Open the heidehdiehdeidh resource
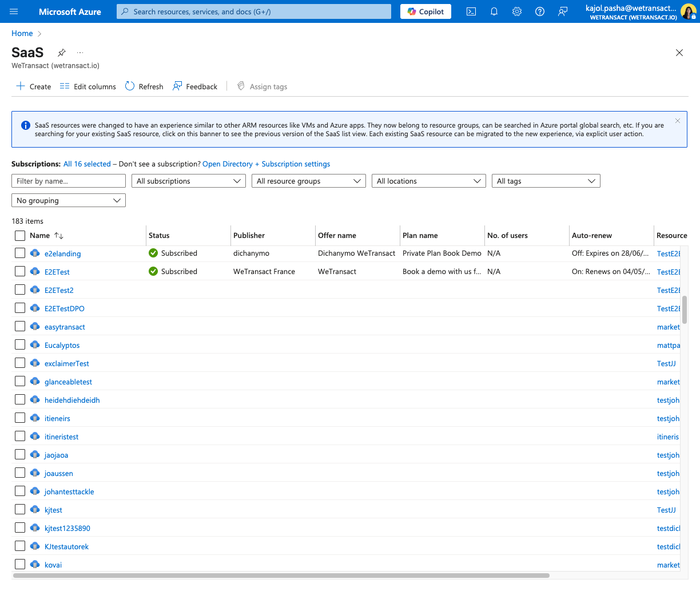700x591 pixels. pyautogui.click(x=72, y=400)
